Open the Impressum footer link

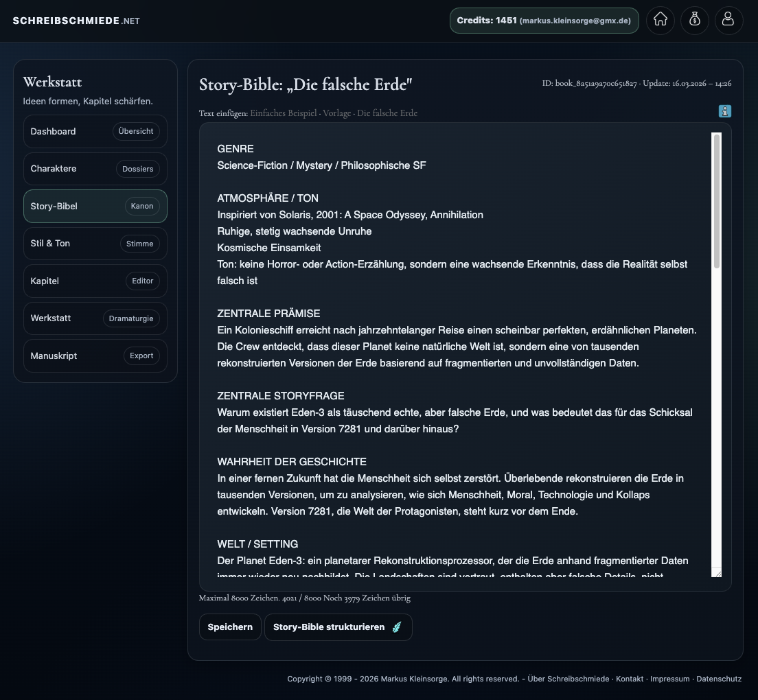pyautogui.click(x=669, y=679)
